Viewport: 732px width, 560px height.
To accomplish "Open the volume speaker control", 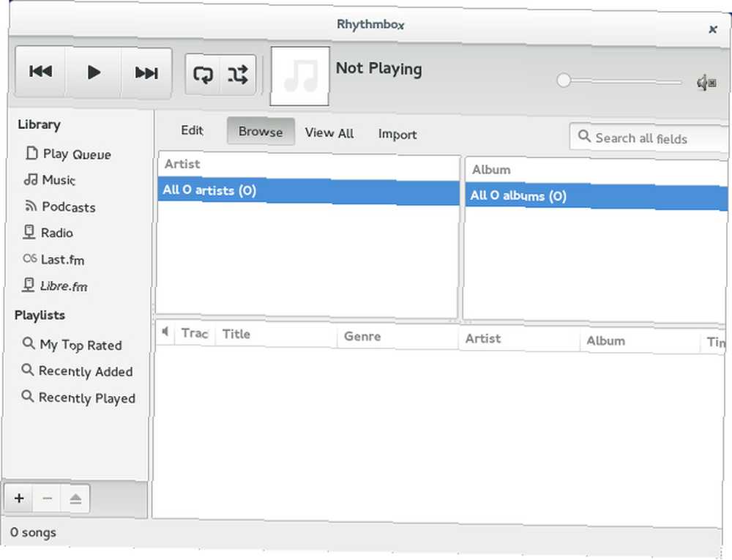I will pos(706,83).
